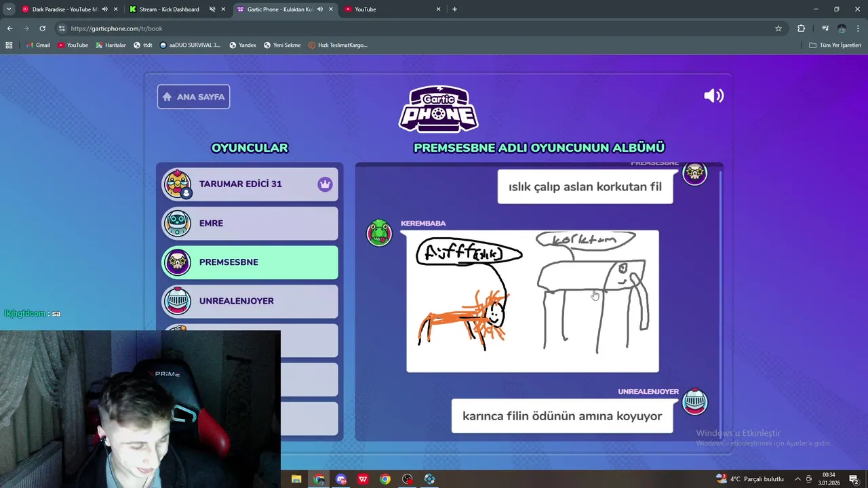
Task: Mute game sound with speaker icon
Action: coord(713,96)
